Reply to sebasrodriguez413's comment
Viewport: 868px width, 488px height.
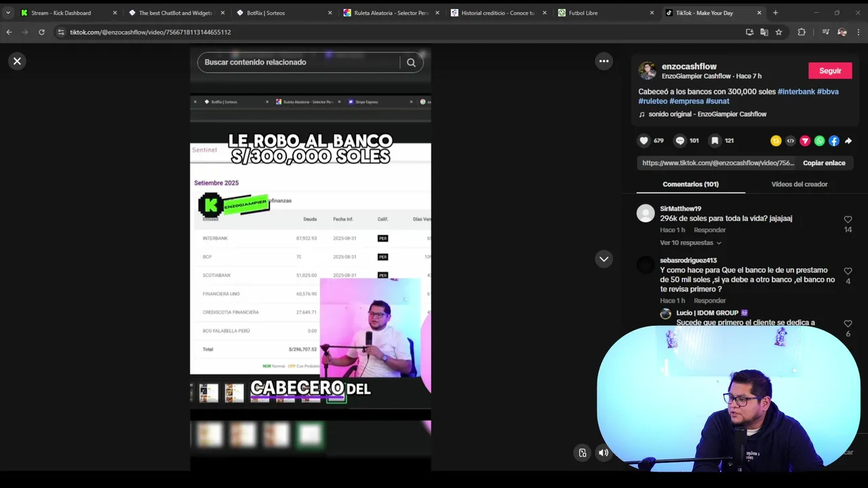(709, 300)
